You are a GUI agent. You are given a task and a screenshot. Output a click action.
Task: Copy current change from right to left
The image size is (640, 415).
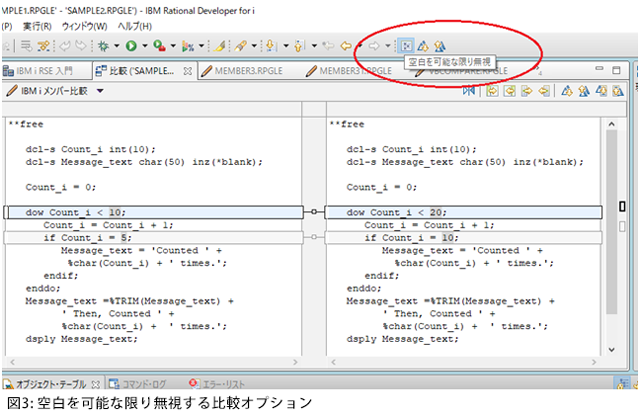click(x=544, y=91)
